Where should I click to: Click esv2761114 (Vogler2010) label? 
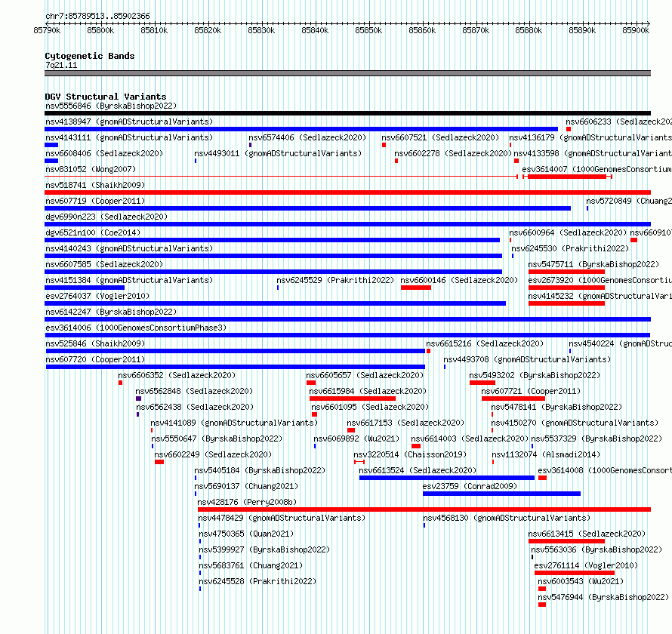click(x=586, y=565)
